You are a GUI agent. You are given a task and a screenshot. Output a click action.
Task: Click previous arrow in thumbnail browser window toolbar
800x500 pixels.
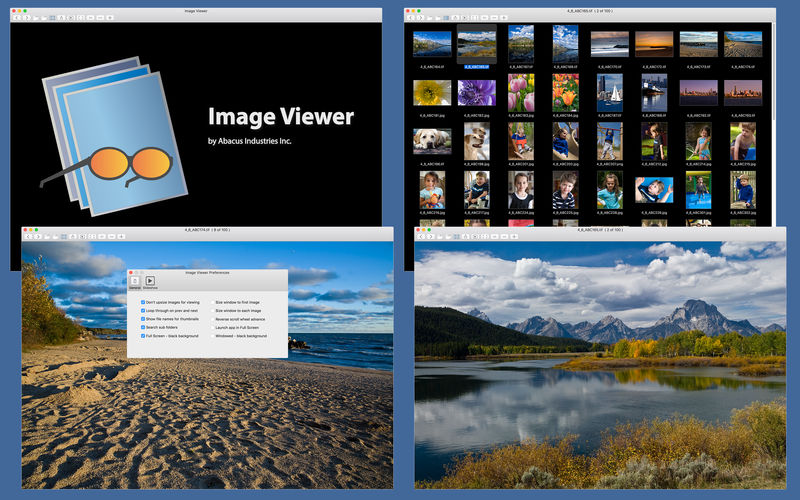(411, 17)
